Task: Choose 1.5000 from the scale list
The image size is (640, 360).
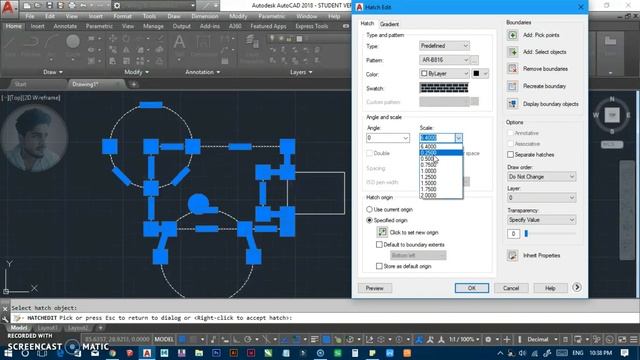Action: [x=441, y=183]
